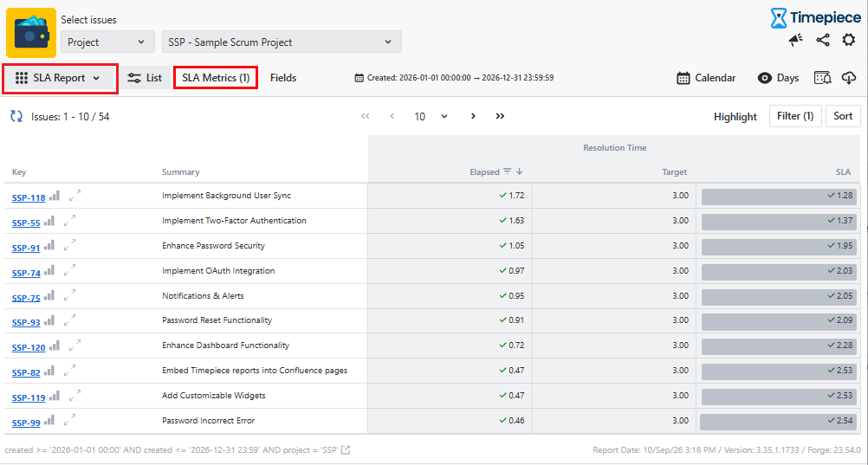
Task: Click the share icon
Action: click(x=823, y=40)
